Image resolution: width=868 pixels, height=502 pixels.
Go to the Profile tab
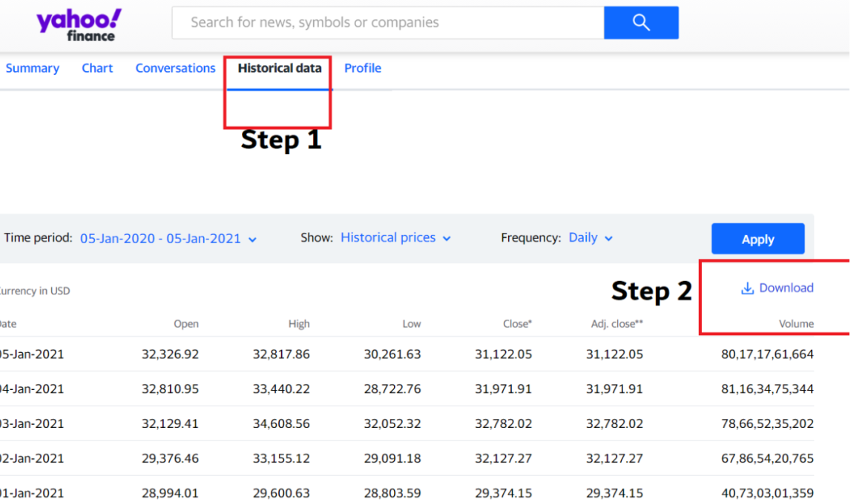pyautogui.click(x=363, y=68)
